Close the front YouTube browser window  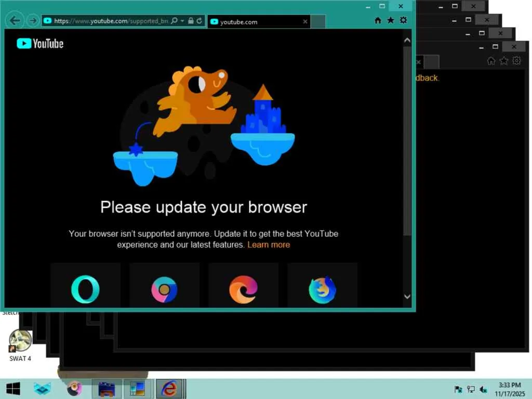click(x=401, y=6)
